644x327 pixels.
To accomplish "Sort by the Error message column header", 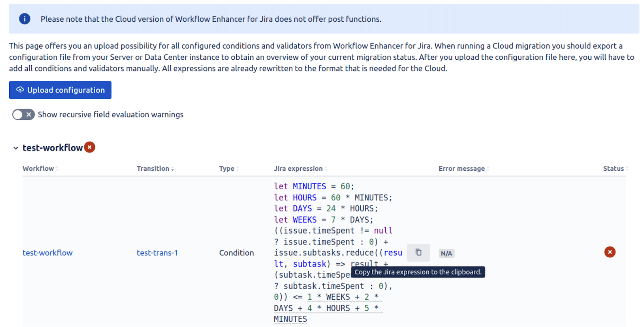I will [x=461, y=169].
